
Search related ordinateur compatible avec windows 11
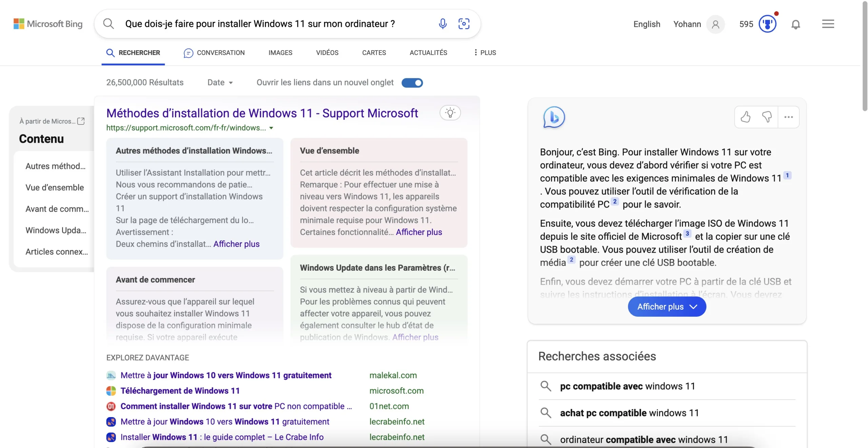pyautogui.click(x=644, y=440)
